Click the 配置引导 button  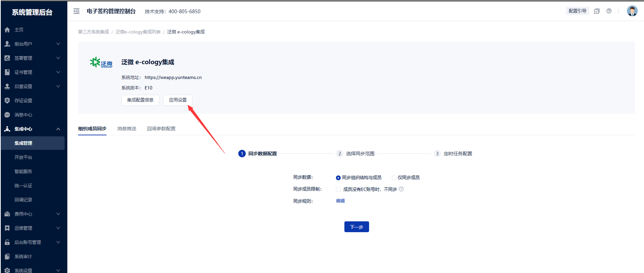[x=577, y=11]
